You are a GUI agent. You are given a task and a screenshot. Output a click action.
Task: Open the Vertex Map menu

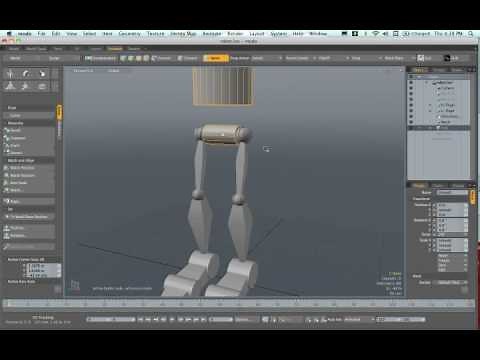(x=183, y=34)
